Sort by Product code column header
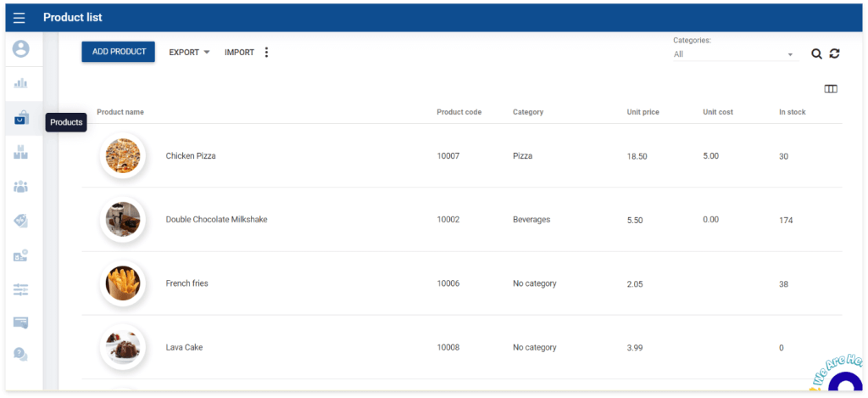 pyautogui.click(x=459, y=112)
